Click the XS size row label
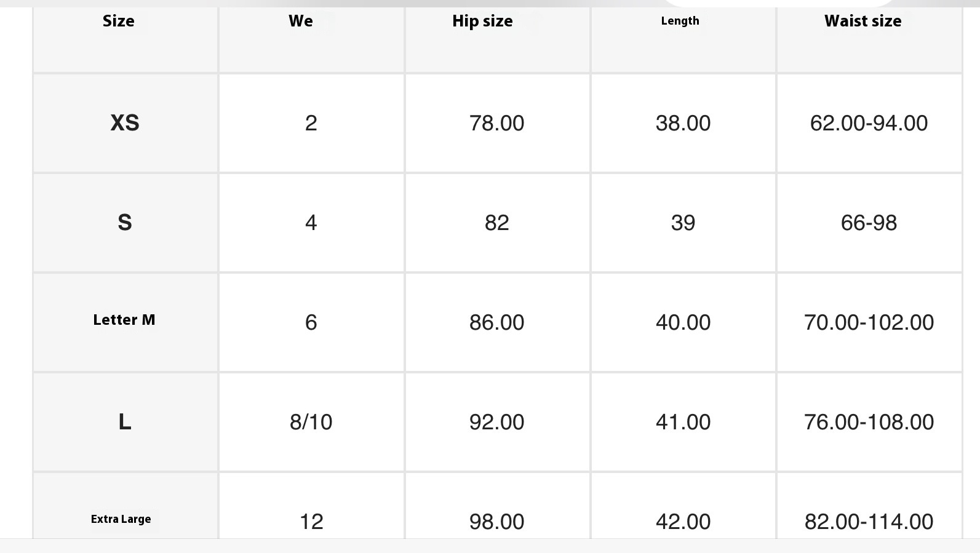 (125, 123)
